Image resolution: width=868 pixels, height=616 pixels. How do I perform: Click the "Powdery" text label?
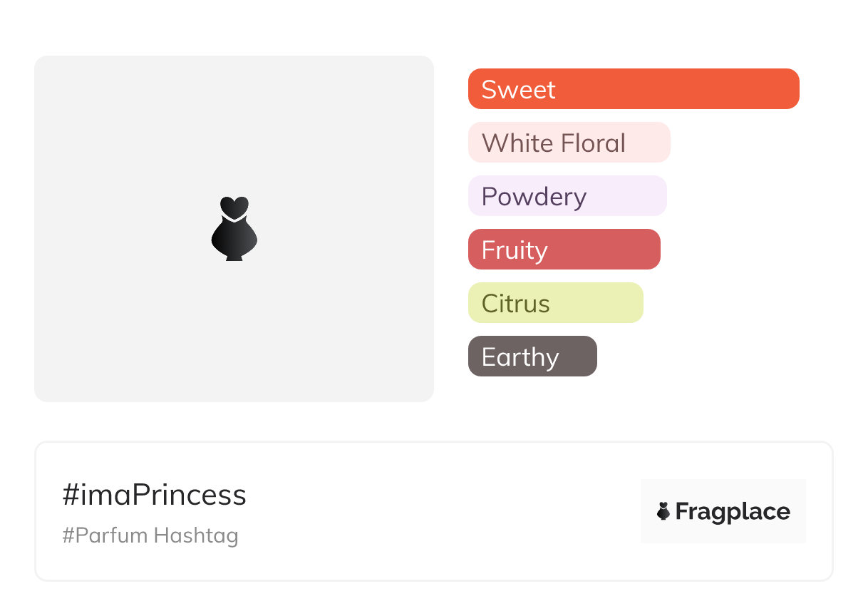tap(534, 197)
